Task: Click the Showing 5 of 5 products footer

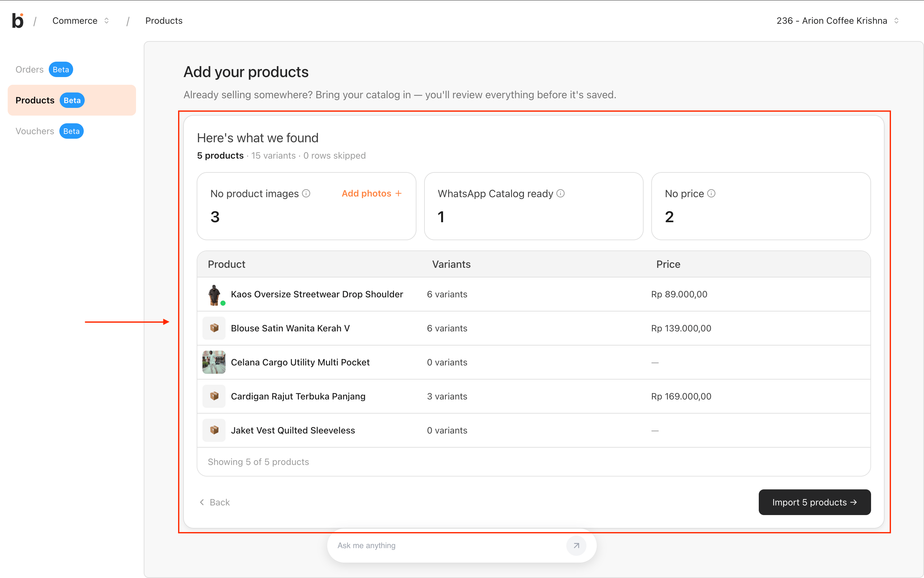Action: (x=259, y=462)
